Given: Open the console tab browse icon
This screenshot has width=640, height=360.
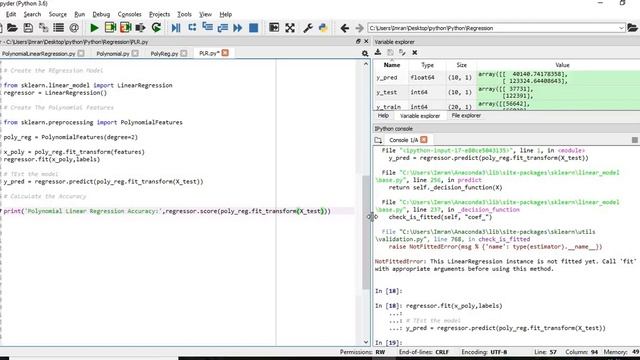Looking at the screenshot, I should (x=378, y=140).
